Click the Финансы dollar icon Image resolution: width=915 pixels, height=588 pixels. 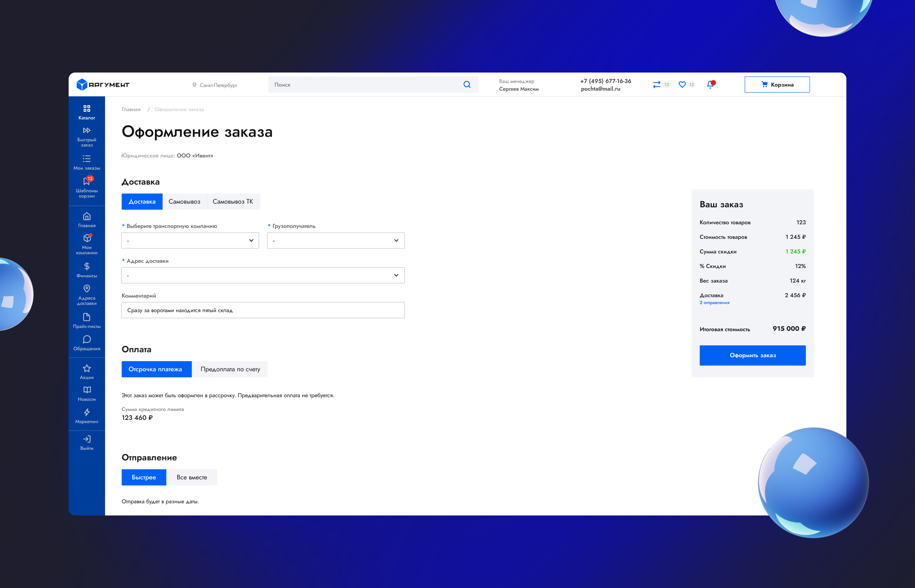(x=87, y=266)
